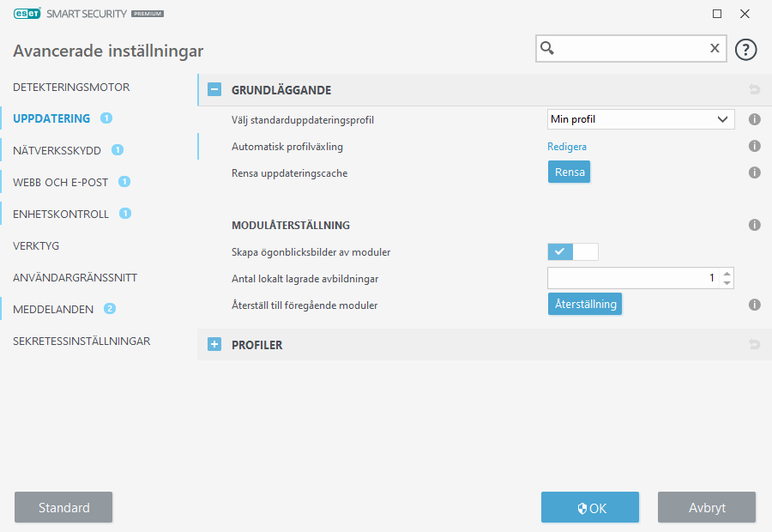Click info icon next to Modulåterställning heading
This screenshot has height=532, width=772.
pos(755,226)
